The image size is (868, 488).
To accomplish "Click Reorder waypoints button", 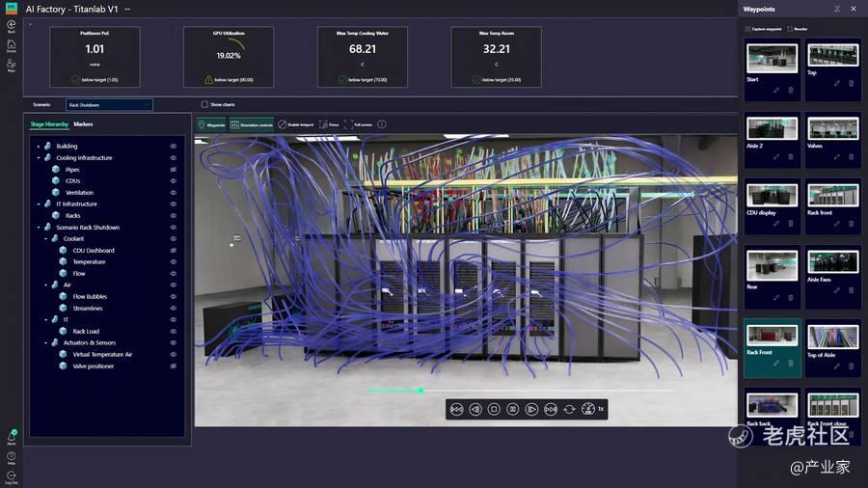I will click(798, 29).
